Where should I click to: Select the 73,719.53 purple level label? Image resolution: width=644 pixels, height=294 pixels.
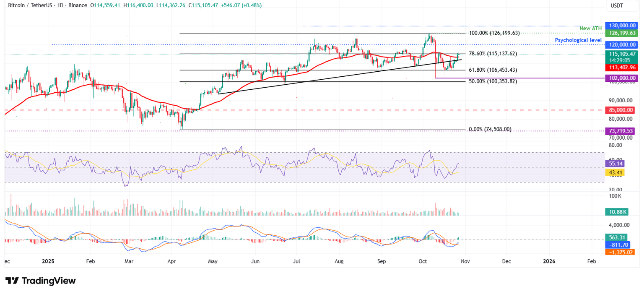[x=621, y=131]
